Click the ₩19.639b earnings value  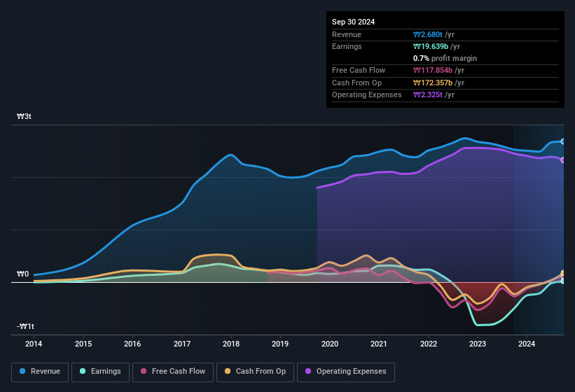point(431,46)
